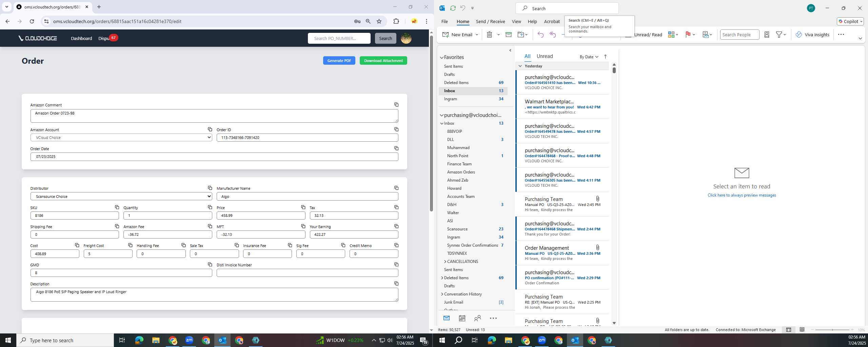The height and width of the screenshot is (347, 868).
Task: Expand the CANCELLATIONS folder
Action: point(445,262)
